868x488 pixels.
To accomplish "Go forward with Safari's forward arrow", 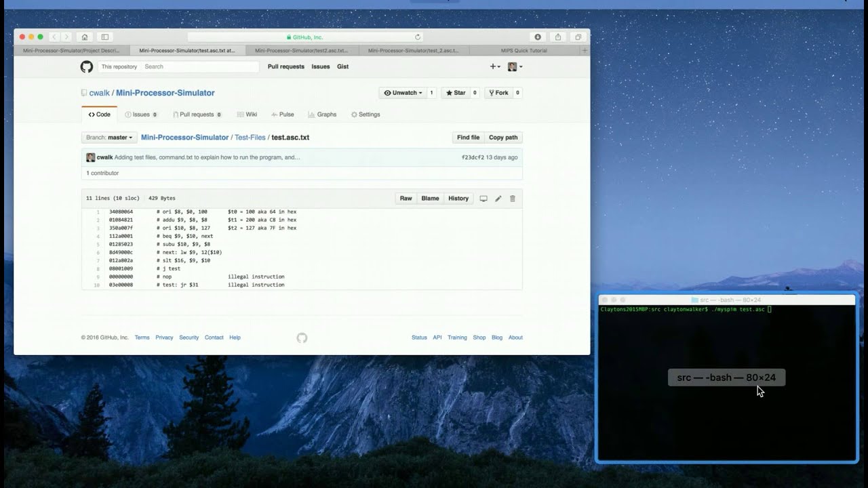I will [66, 37].
